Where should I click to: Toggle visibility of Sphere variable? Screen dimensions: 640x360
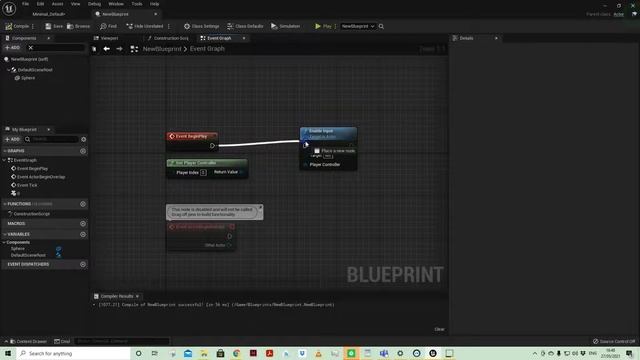click(58, 249)
